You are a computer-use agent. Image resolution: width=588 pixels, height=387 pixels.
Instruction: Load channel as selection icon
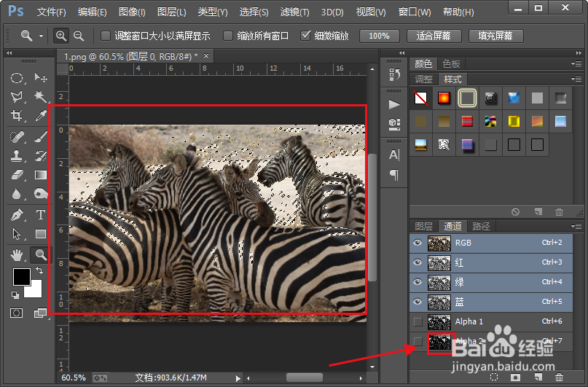pyautogui.click(x=494, y=377)
